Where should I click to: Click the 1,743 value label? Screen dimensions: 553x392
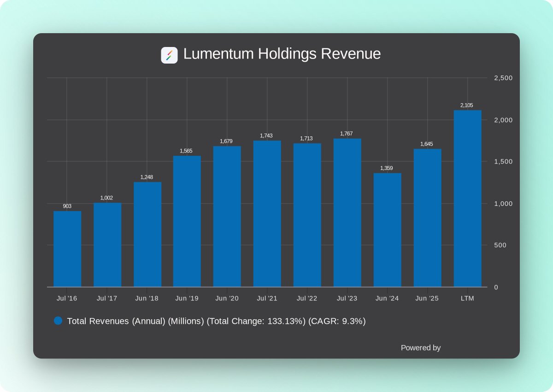(266, 135)
